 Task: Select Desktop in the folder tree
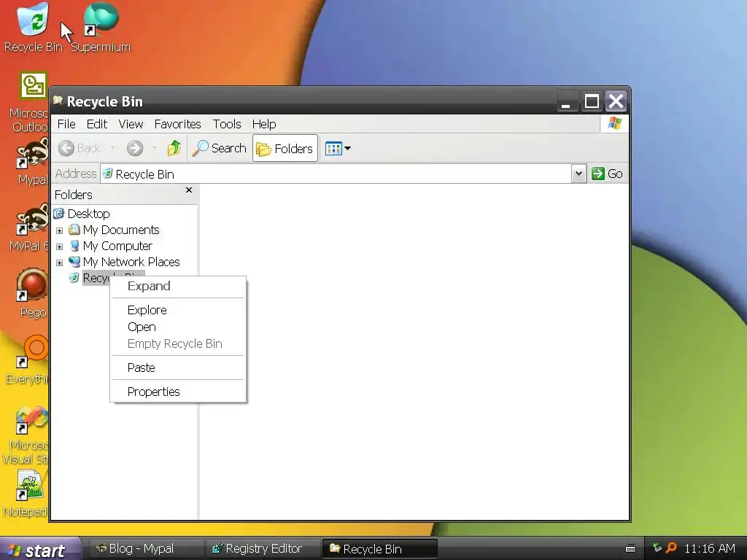[88, 214]
